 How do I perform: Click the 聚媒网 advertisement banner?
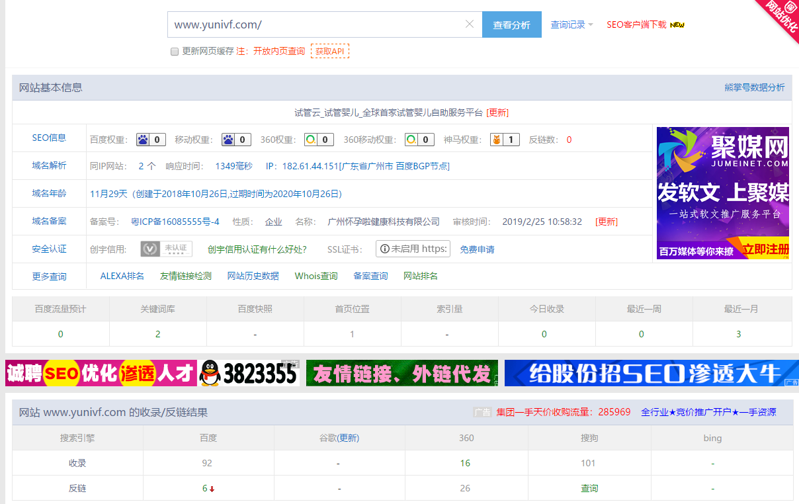[723, 193]
